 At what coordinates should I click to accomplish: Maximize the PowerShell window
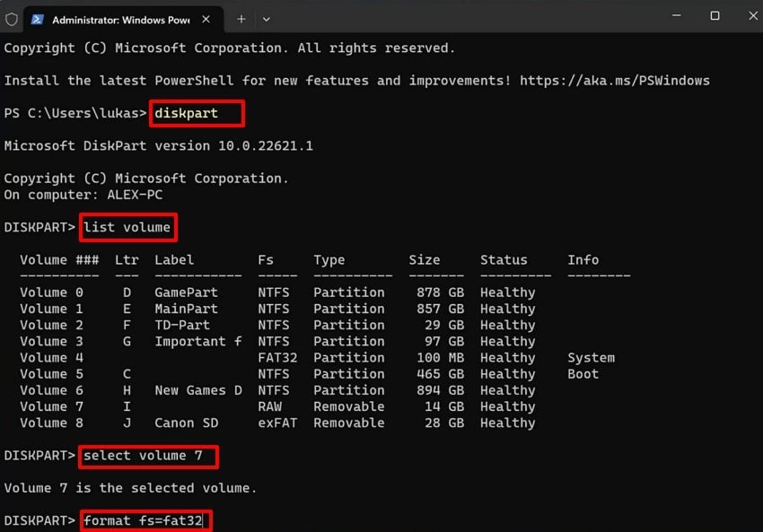click(715, 16)
